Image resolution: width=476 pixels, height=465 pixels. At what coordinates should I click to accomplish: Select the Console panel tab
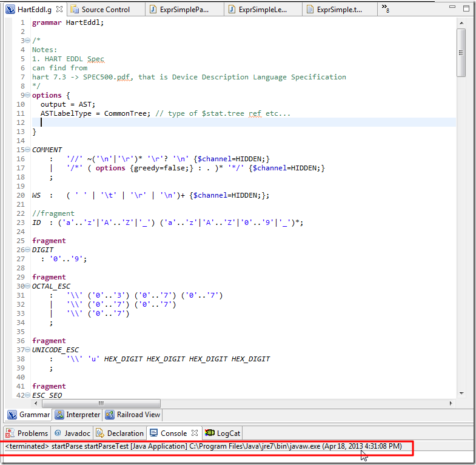pyautogui.click(x=173, y=433)
